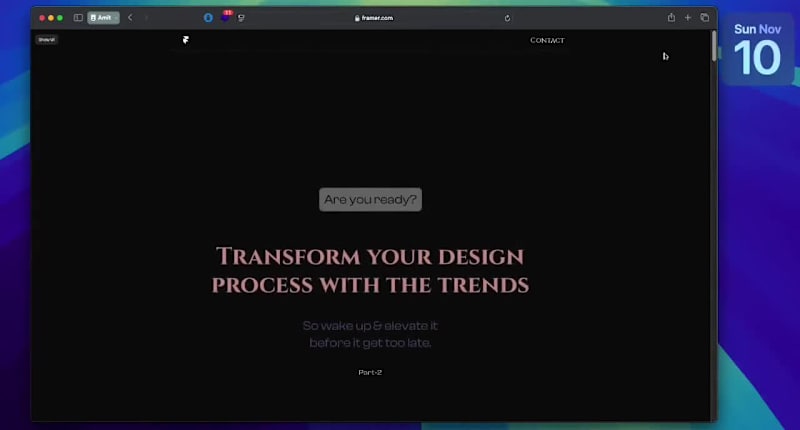Image resolution: width=800 pixels, height=430 pixels.
Task: Open the Contact link
Action: 547,40
